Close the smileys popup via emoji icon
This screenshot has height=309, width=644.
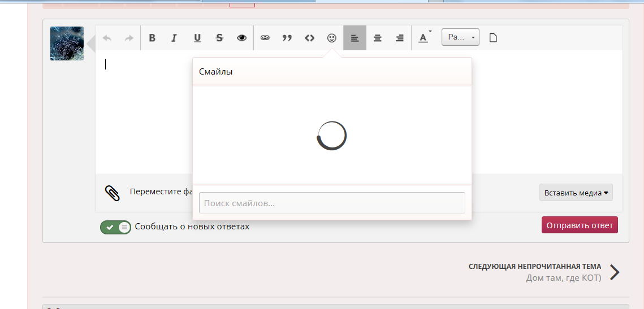coord(332,38)
